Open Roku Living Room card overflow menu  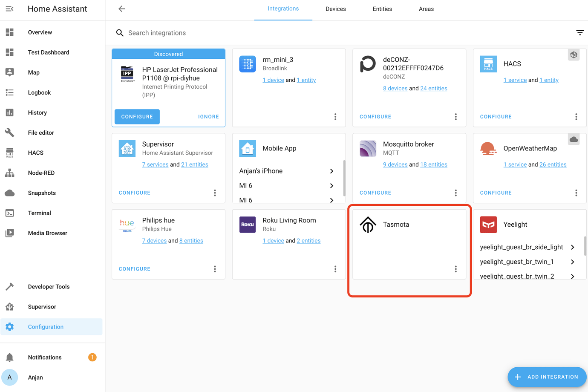[335, 269]
